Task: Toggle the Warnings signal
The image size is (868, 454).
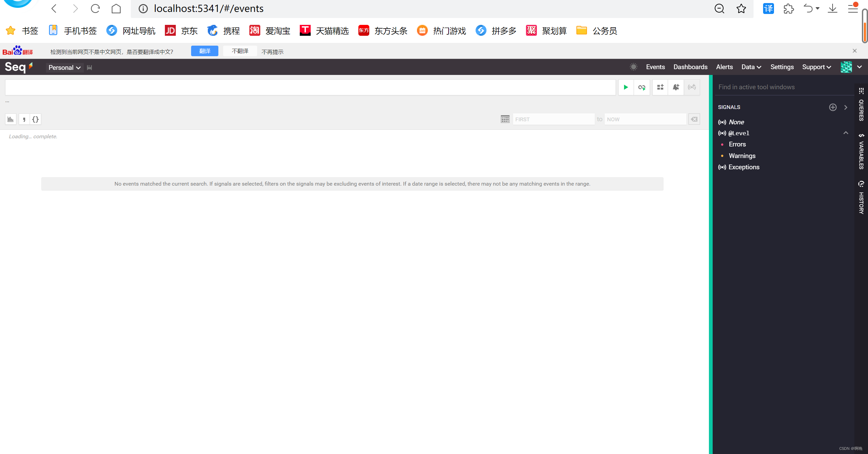Action: (742, 156)
